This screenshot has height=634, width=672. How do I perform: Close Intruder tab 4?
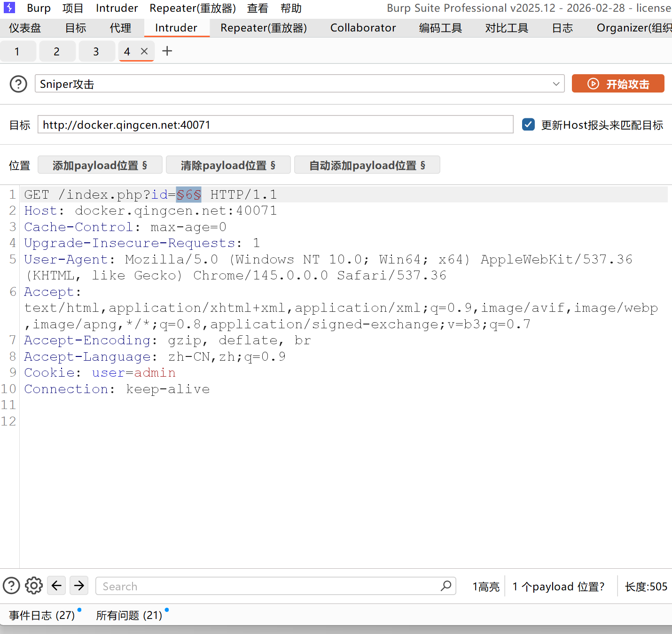tap(144, 51)
